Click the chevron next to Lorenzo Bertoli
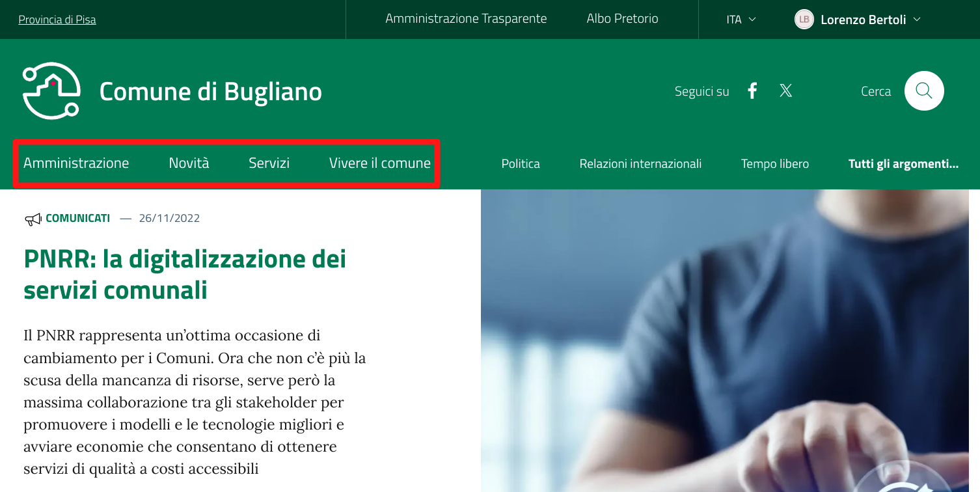Screen dimensions: 980x492 tap(917, 20)
